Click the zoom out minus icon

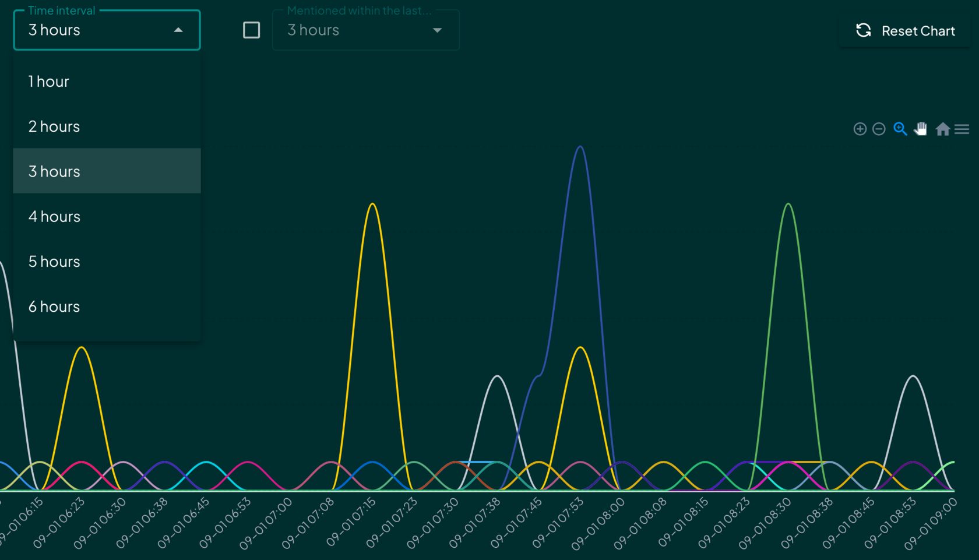[x=879, y=129]
